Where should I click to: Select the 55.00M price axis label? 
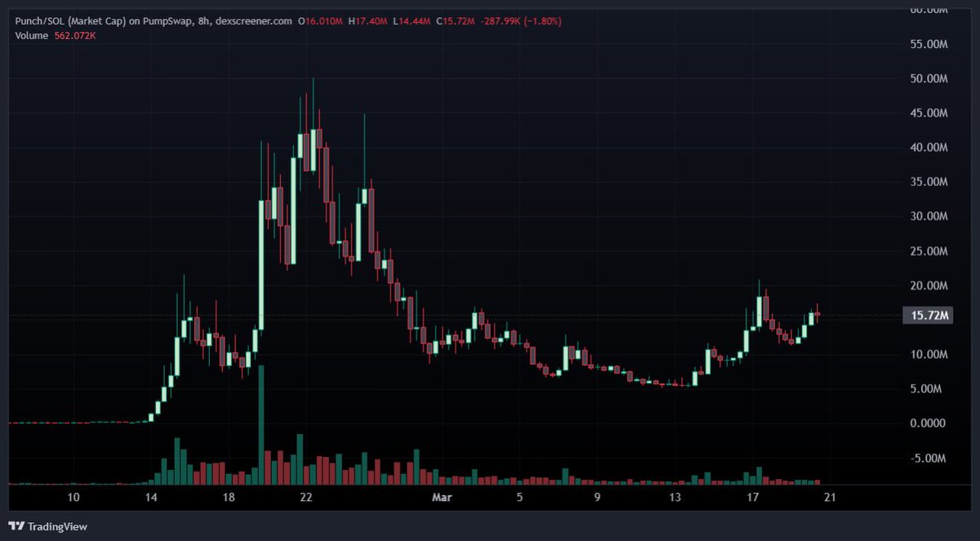coord(930,45)
